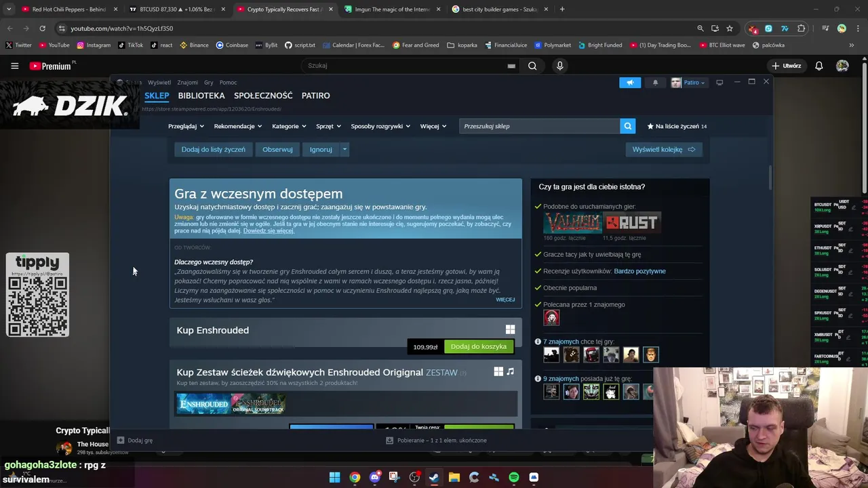Open Chrome from the Windows taskbar
This screenshot has width=868, height=488.
click(x=355, y=477)
